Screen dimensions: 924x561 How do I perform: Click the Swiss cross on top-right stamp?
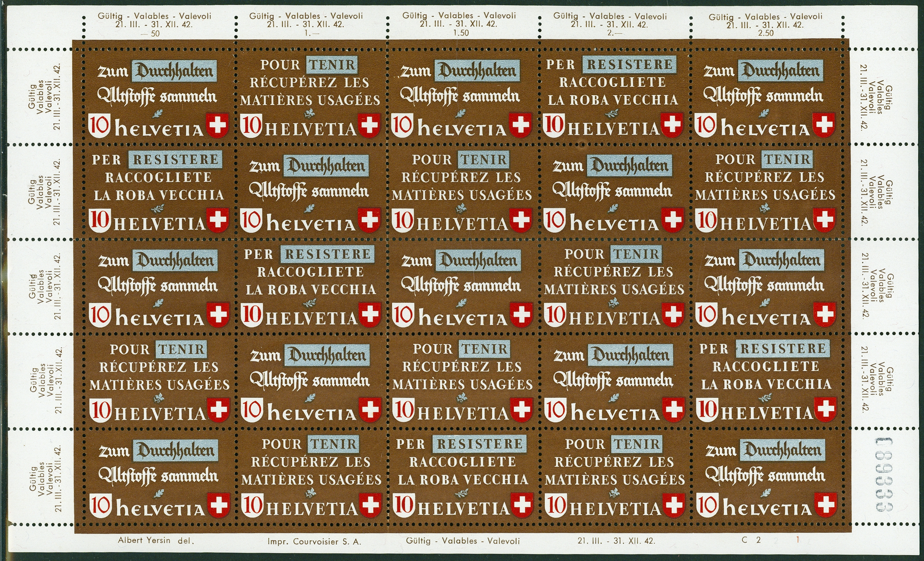click(x=824, y=125)
